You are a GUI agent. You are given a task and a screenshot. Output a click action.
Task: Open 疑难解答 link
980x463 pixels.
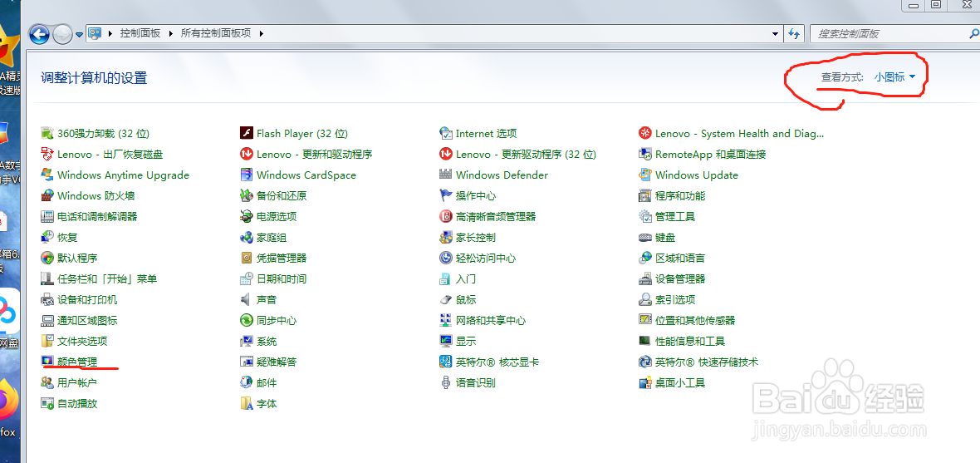277,362
